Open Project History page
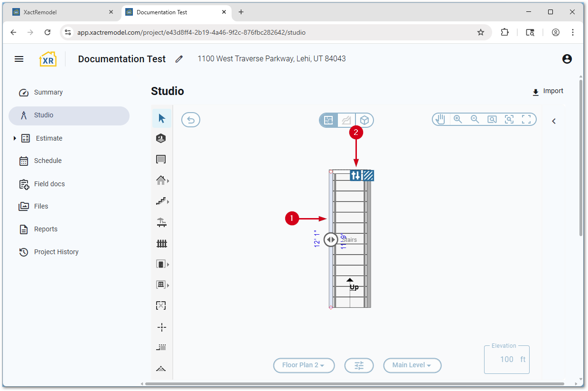Image resolution: width=588 pixels, height=391 pixels. pyautogui.click(x=56, y=252)
